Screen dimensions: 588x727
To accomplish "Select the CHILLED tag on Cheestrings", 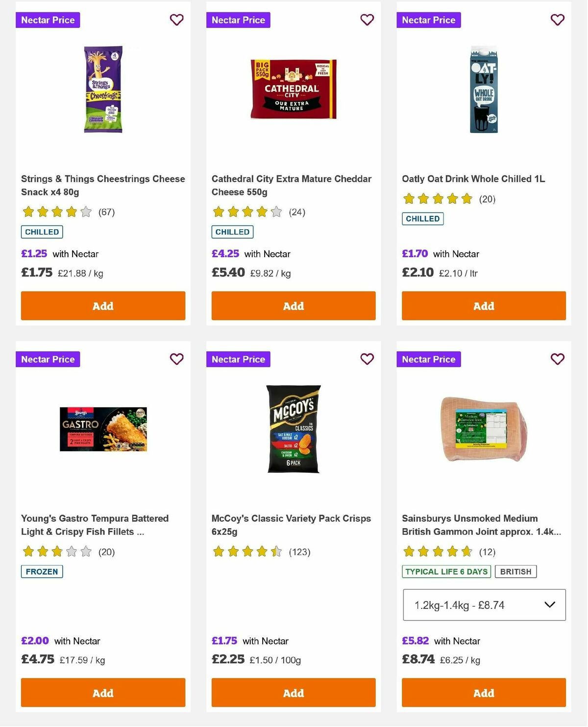I will coord(42,231).
